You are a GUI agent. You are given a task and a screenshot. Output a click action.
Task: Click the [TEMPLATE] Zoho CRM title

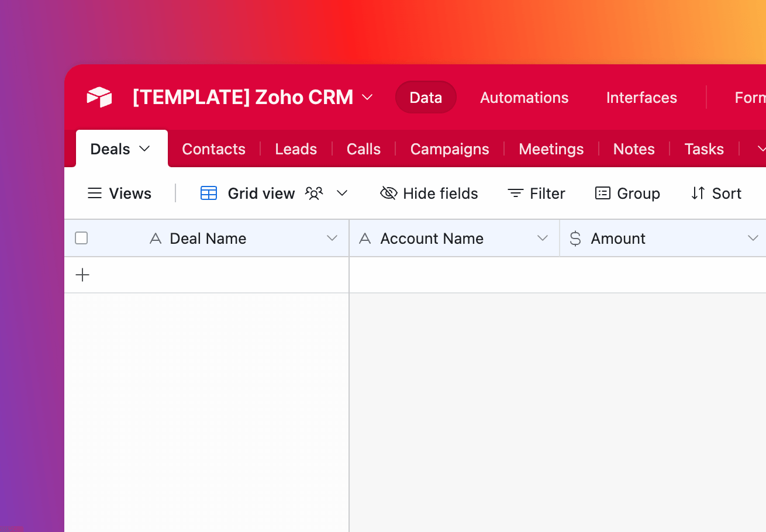point(243,97)
